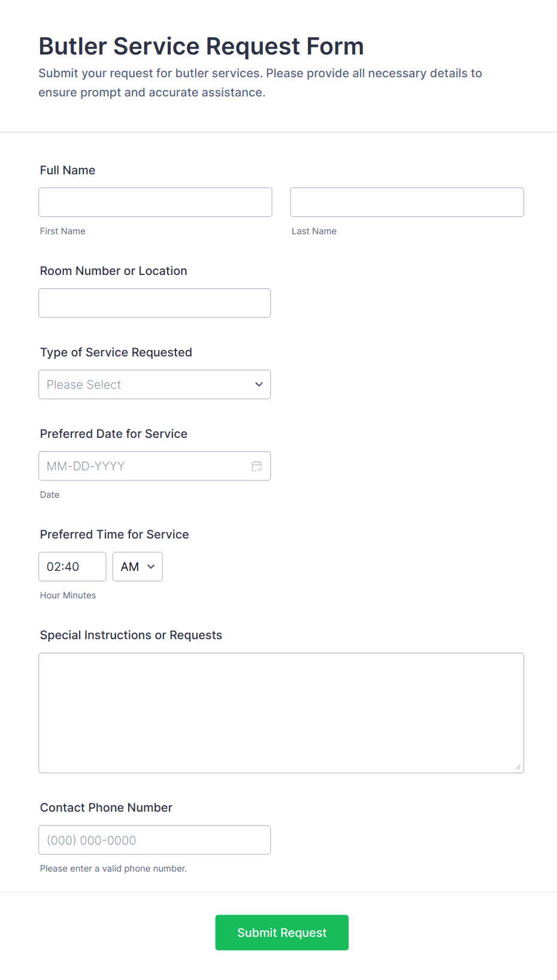Open the AM/PM time selector
Screen dimensions: 557x980
coord(137,567)
